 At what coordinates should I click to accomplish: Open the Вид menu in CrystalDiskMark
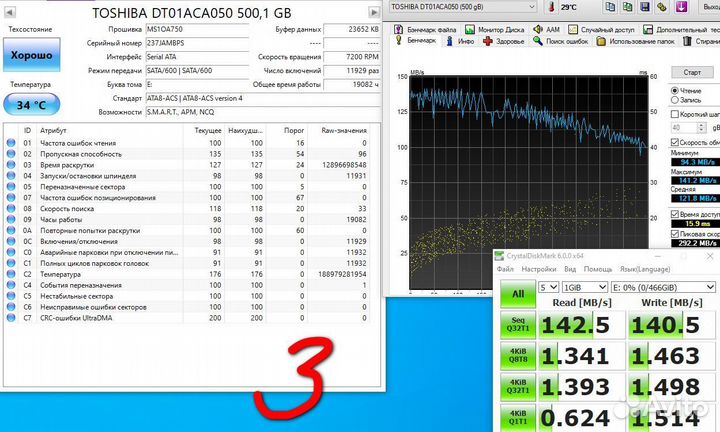coord(570,269)
